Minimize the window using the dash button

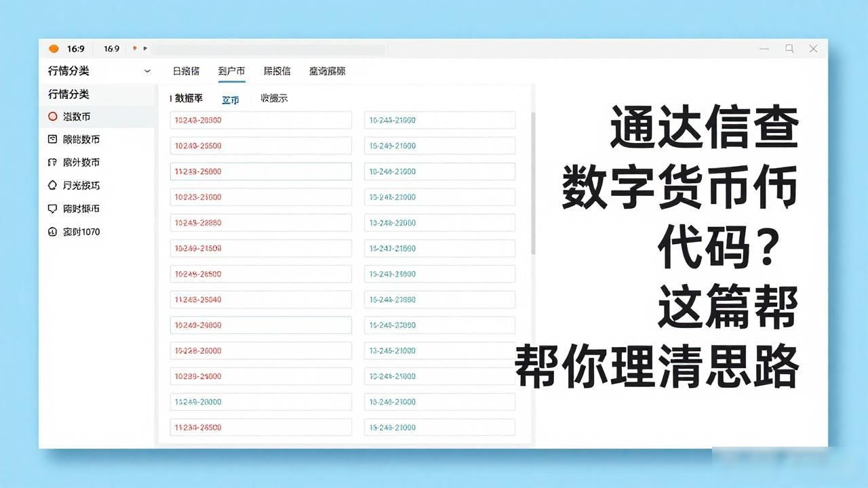(x=764, y=49)
